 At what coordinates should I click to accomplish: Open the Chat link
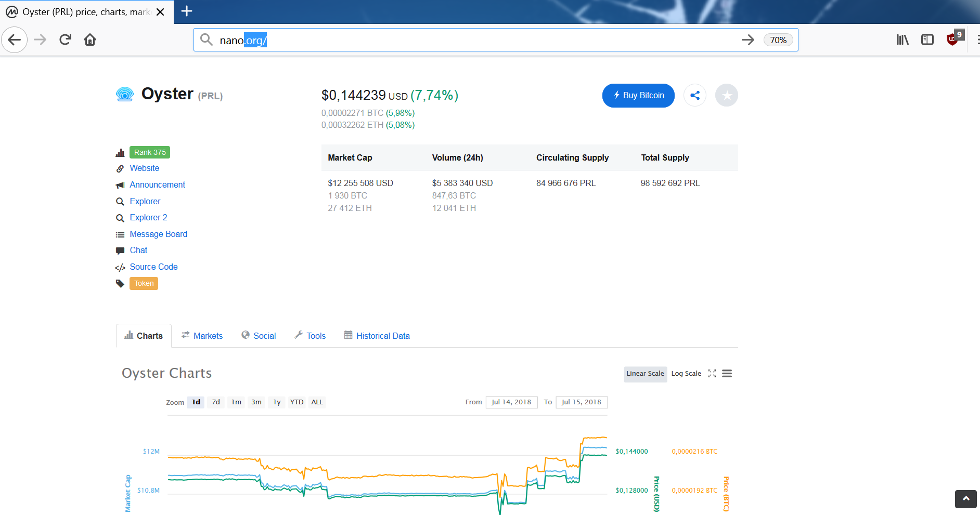[139, 250]
